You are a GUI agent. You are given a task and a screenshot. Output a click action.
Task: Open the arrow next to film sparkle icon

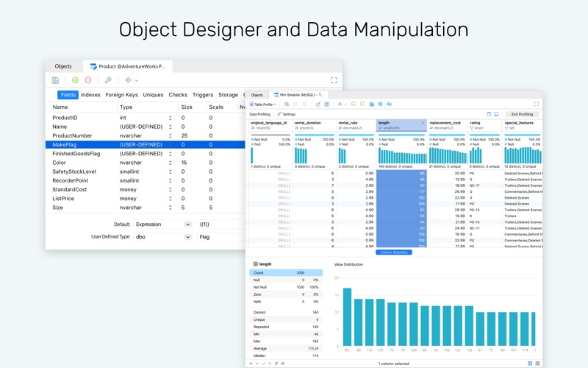[x=345, y=104]
